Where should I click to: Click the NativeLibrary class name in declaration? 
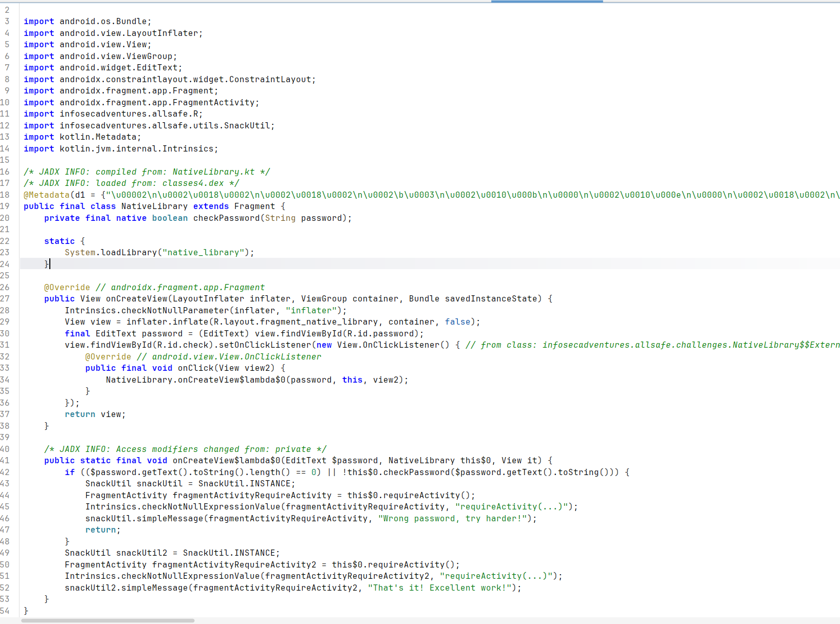click(x=154, y=206)
